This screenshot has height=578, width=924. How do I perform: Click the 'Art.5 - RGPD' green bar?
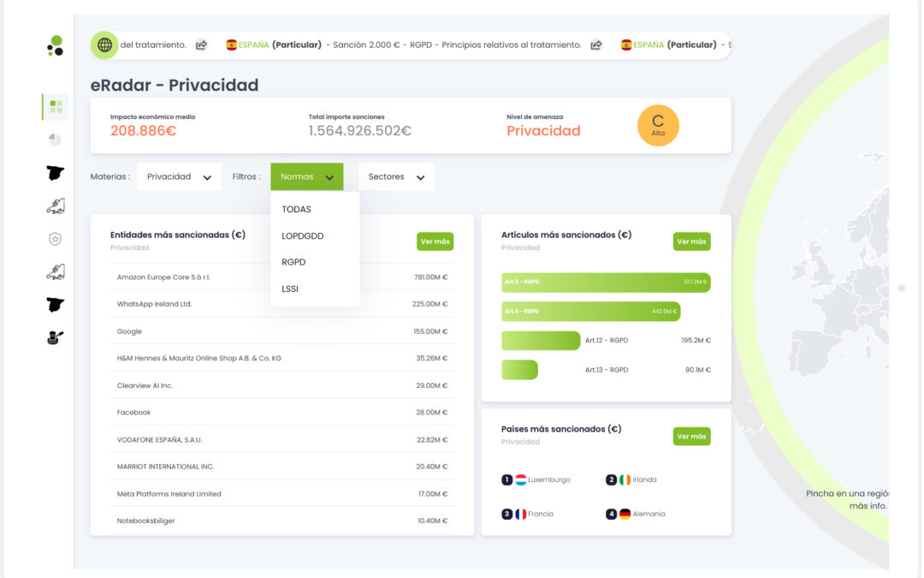pyautogui.click(x=606, y=283)
